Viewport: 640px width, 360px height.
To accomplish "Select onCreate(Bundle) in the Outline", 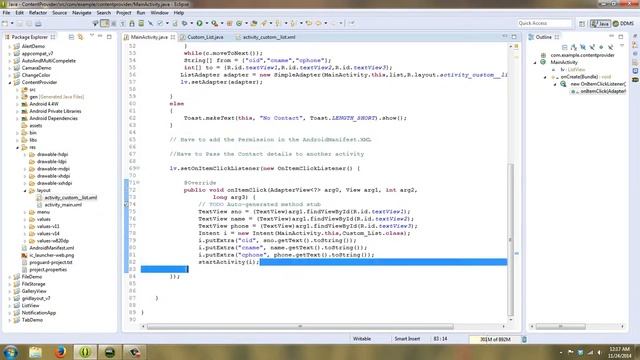I will point(579,77).
